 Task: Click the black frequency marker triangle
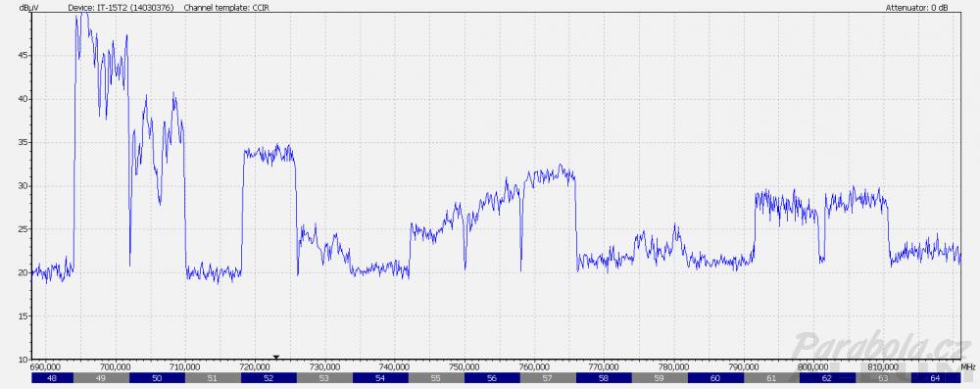pyautogui.click(x=276, y=358)
